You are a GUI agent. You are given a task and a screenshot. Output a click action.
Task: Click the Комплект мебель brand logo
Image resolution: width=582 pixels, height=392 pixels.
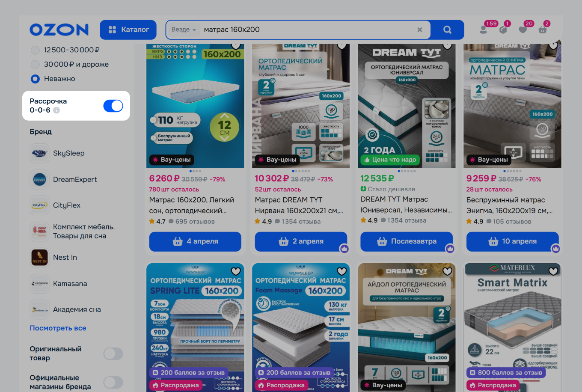pos(39,231)
